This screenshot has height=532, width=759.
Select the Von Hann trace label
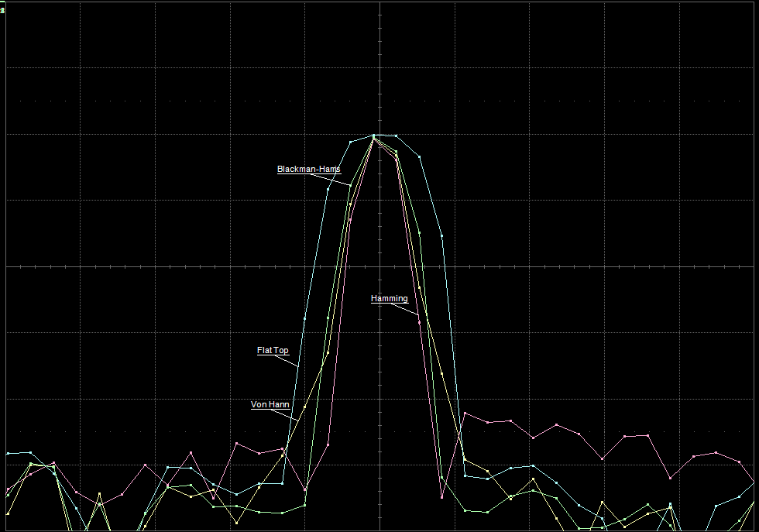coord(270,404)
